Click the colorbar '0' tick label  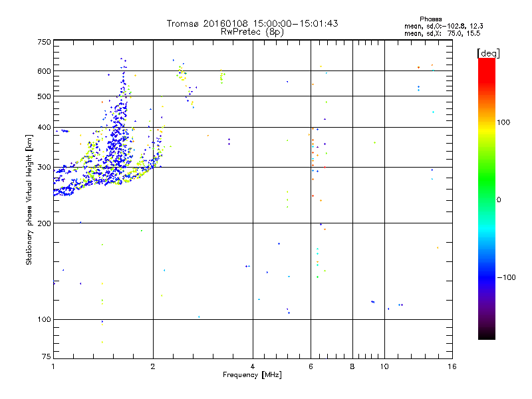pyautogui.click(x=499, y=200)
